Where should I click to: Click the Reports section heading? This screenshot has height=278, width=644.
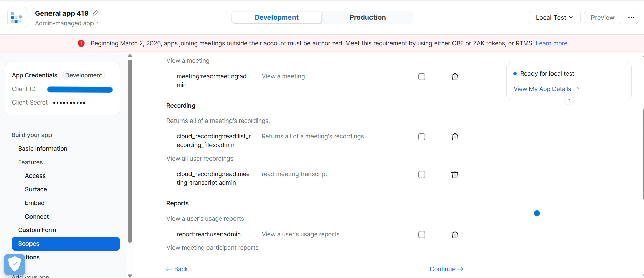[x=178, y=203]
